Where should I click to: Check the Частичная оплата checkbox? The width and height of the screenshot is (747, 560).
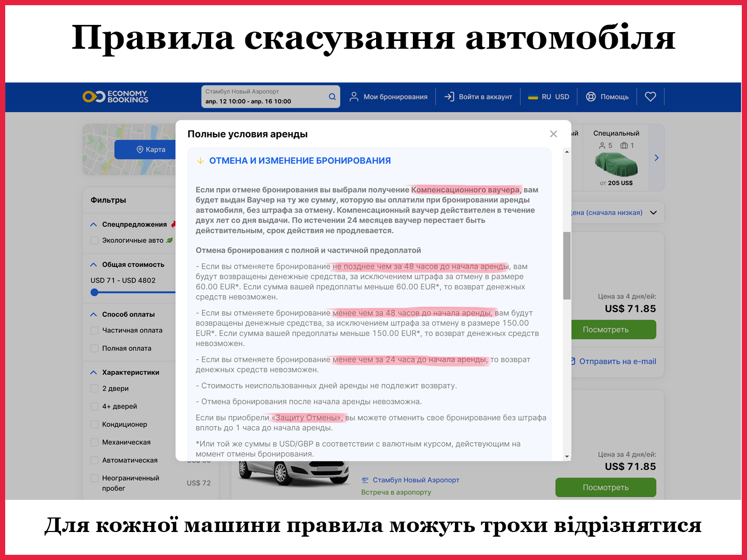pos(94,330)
